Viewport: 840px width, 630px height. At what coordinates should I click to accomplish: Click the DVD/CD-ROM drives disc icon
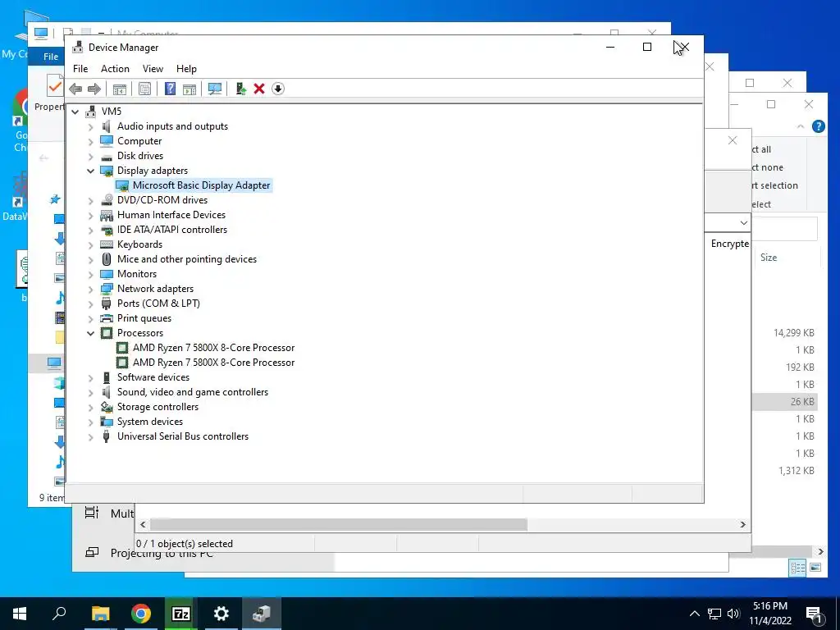pyautogui.click(x=107, y=200)
